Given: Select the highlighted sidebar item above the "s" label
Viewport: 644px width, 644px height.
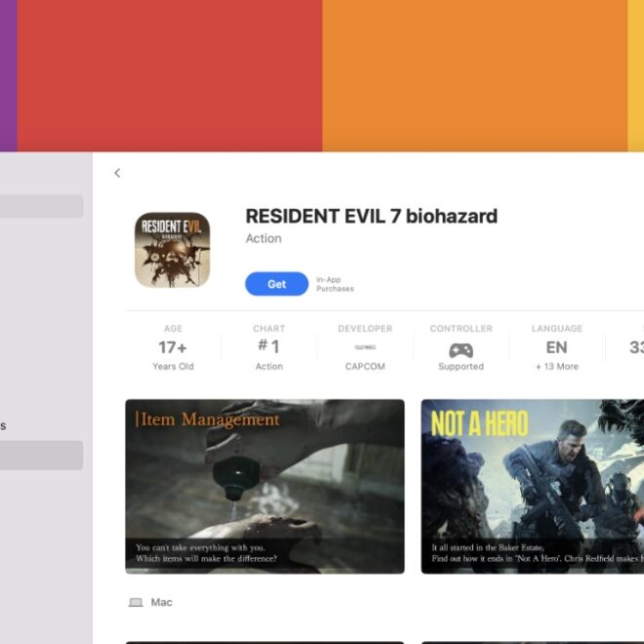Looking at the screenshot, I should pyautogui.click(x=42, y=206).
